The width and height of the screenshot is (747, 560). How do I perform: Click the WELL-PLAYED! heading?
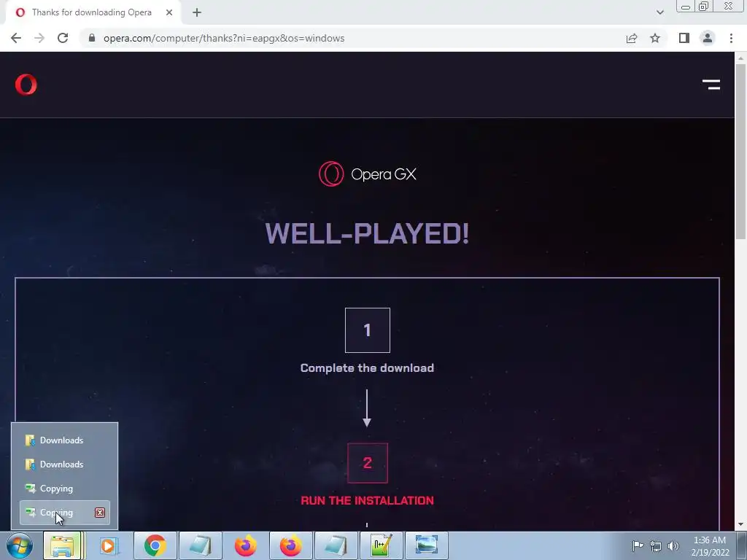coord(367,233)
